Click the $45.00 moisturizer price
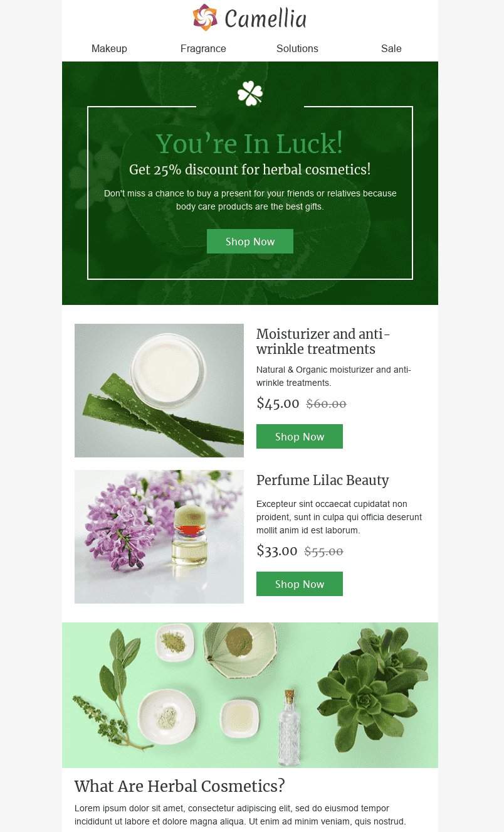The height and width of the screenshot is (832, 504). point(278,403)
